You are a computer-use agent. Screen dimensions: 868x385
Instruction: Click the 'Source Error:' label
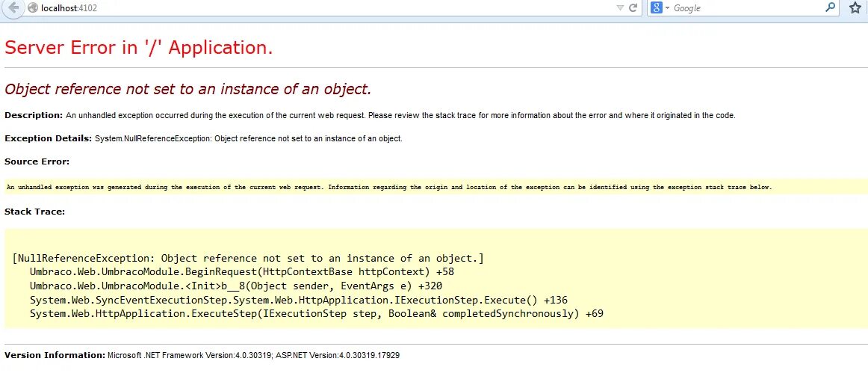(37, 161)
